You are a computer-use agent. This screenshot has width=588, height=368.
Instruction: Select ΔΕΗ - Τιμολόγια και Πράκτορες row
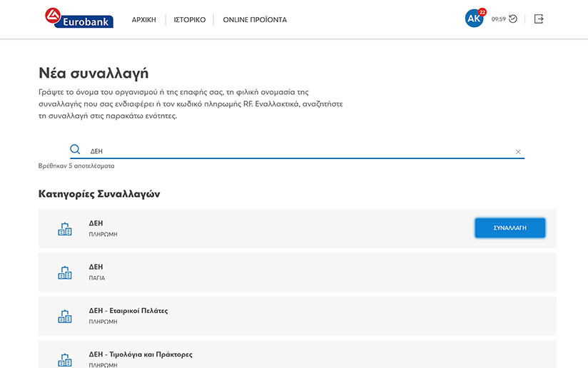[298, 354]
